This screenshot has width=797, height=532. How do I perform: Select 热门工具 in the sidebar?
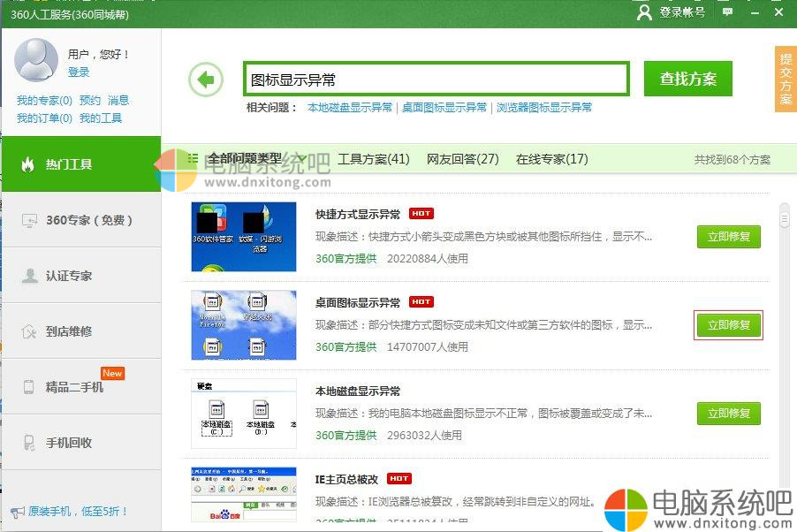point(81,163)
